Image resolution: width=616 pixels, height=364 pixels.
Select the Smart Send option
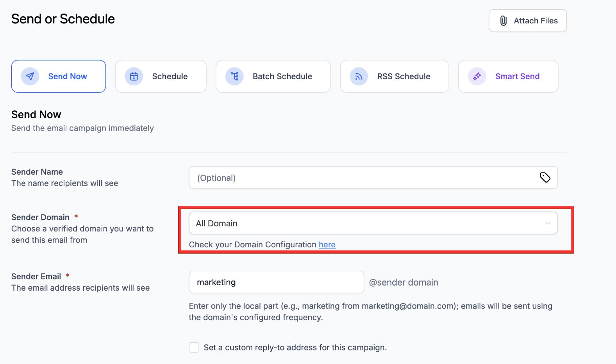(517, 76)
